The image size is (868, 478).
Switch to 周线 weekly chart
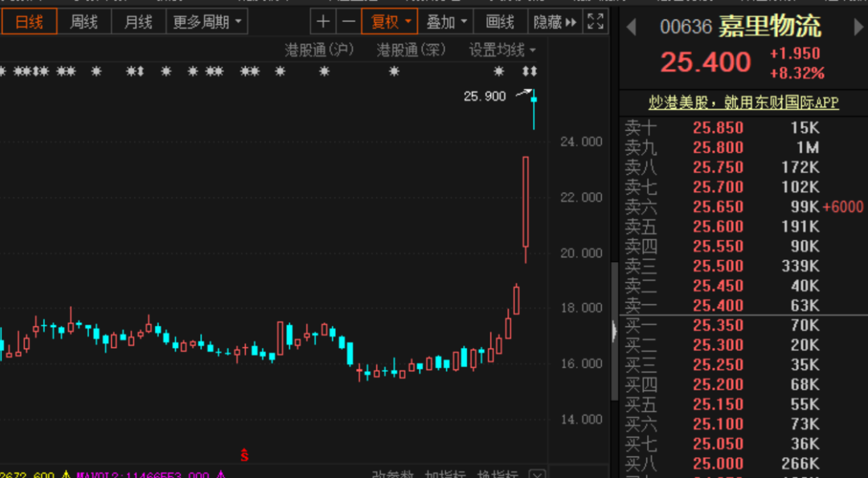84,22
